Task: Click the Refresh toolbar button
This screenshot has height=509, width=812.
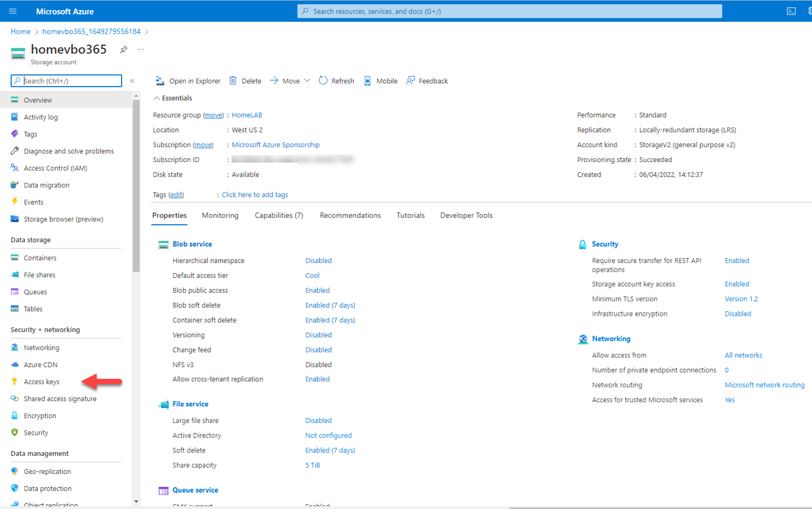Action: click(x=336, y=81)
